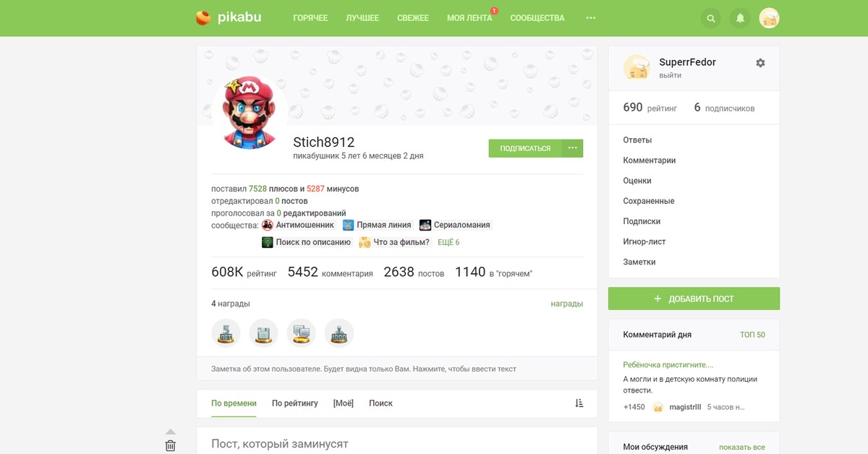The image size is (868, 454).
Task: Click the Антимошенник community icon
Action: click(268, 225)
